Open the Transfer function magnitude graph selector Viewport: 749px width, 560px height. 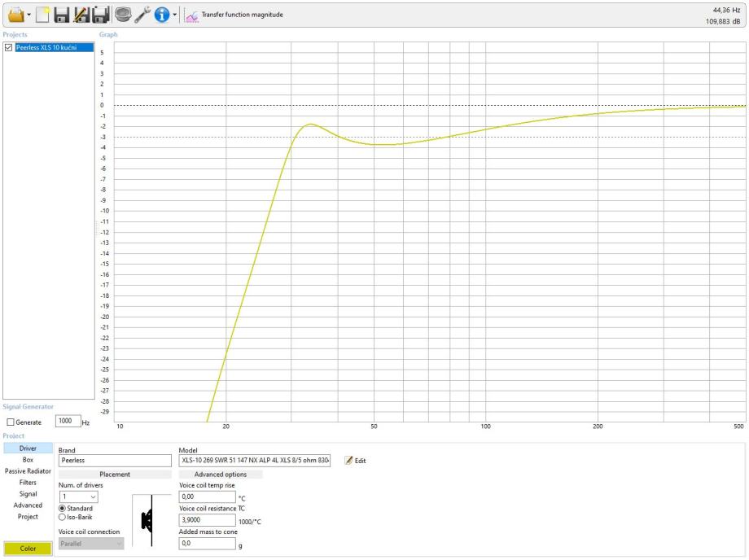click(x=234, y=15)
